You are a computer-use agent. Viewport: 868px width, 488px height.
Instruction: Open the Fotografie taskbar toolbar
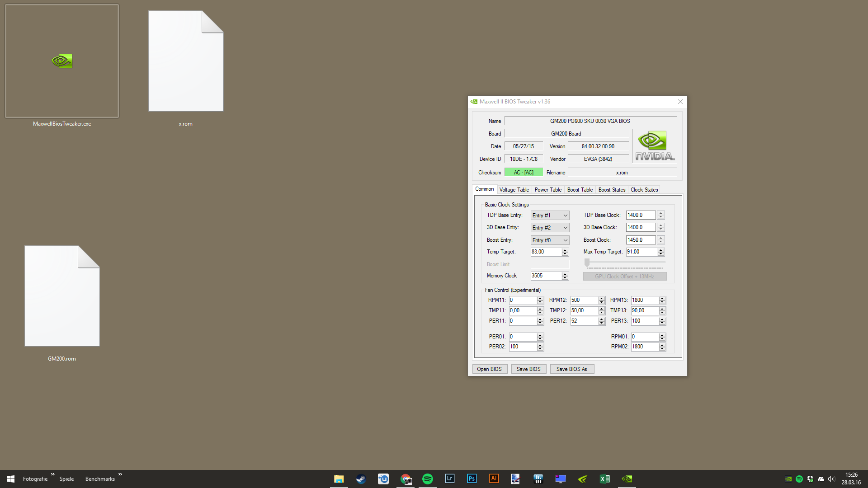(x=35, y=479)
